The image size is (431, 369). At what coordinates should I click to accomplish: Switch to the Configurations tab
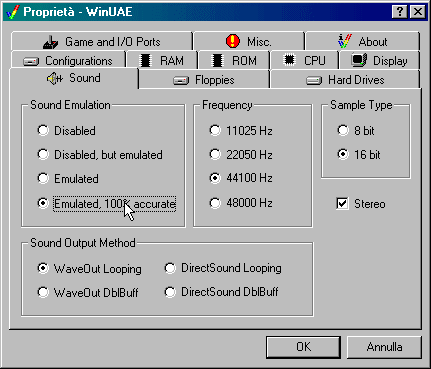coord(68,60)
